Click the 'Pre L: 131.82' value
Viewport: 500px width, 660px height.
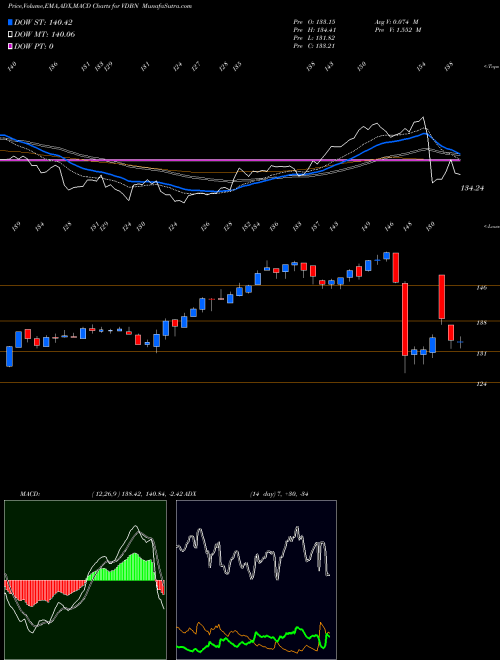click(314, 38)
